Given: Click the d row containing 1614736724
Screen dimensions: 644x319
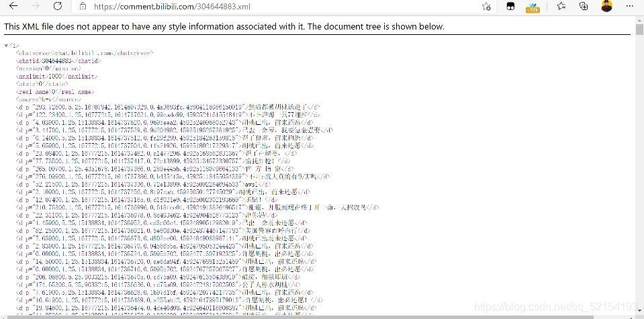Looking at the screenshot, I should [x=165, y=254].
